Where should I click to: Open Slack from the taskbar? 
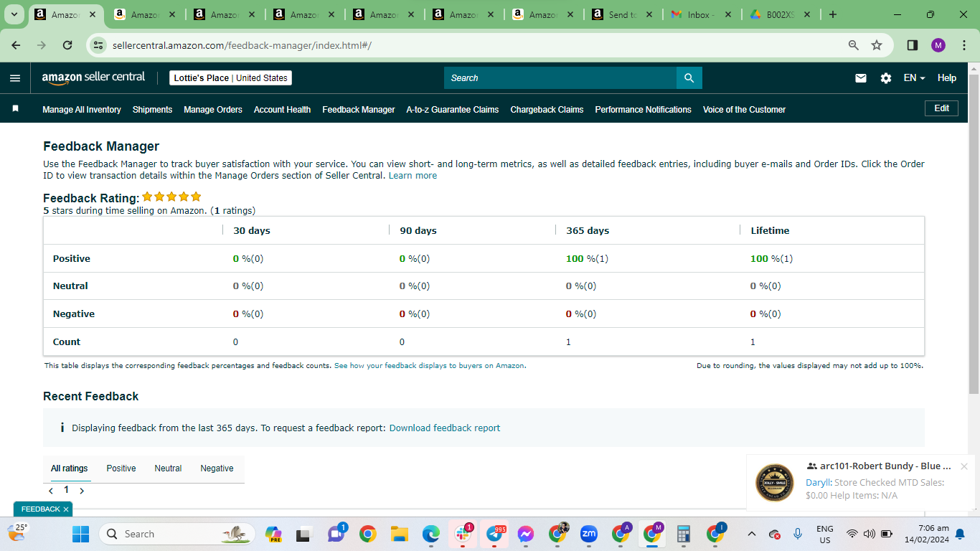point(463,534)
